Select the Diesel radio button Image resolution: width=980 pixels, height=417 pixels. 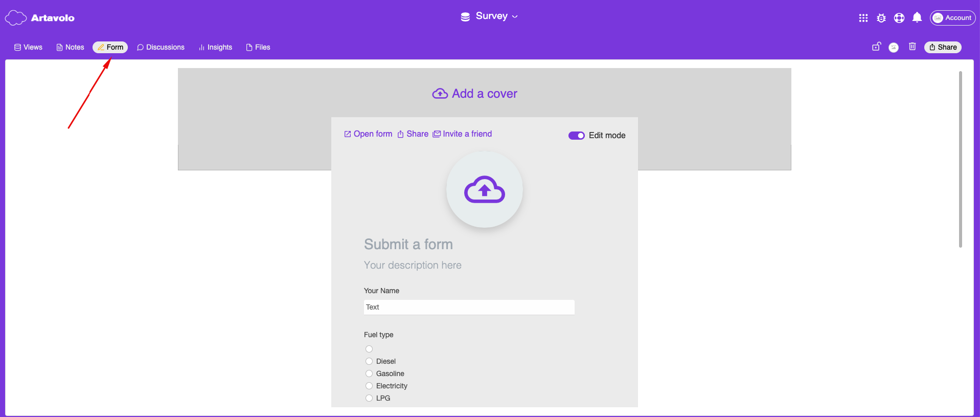pyautogui.click(x=369, y=361)
